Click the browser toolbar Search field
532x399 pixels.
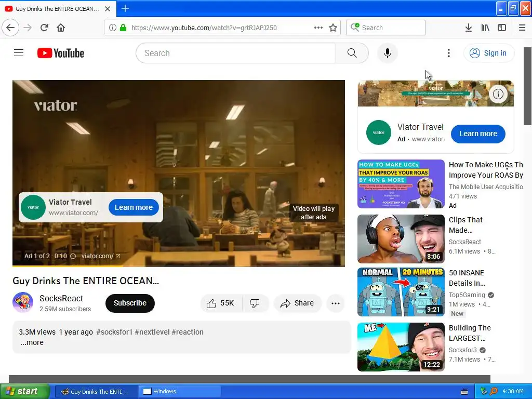(x=386, y=28)
